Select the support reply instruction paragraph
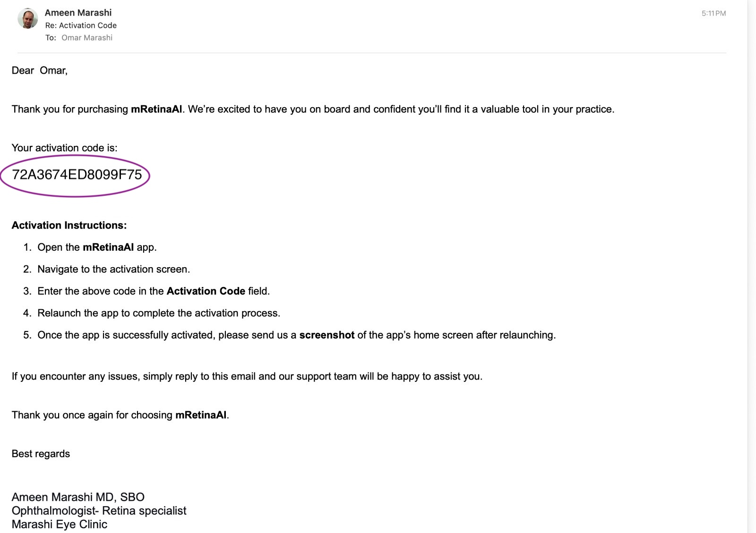This screenshot has width=756, height=533. click(247, 376)
